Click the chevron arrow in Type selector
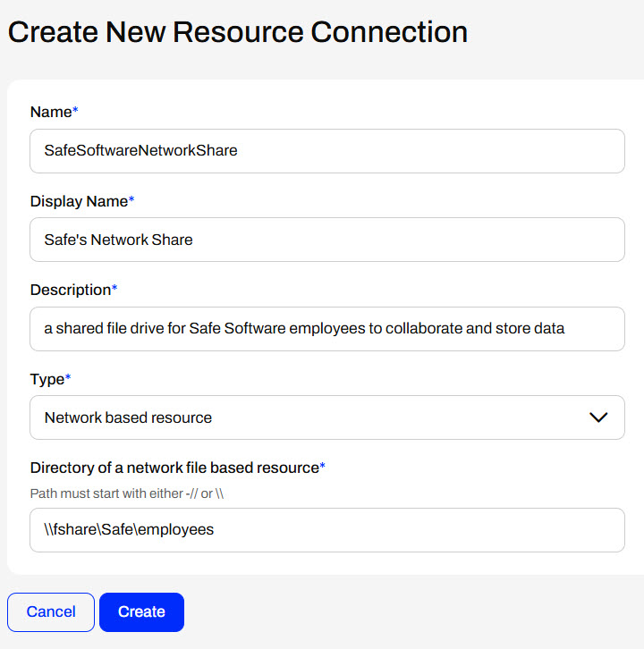This screenshot has height=649, width=644. [598, 417]
